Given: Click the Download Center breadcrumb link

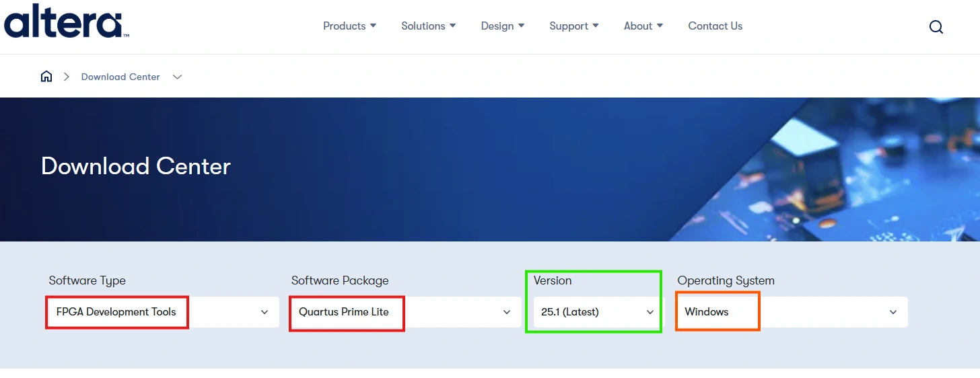Looking at the screenshot, I should pyautogui.click(x=120, y=77).
